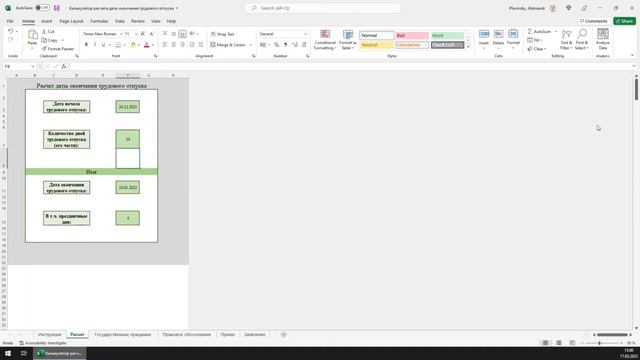Apply the Borders icon
This screenshot has width=640, height=360.
pos(118,44)
